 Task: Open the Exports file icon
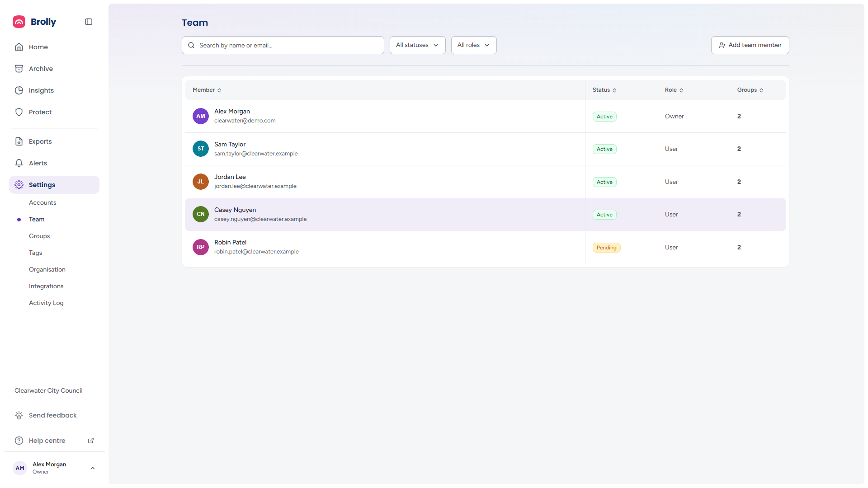pyautogui.click(x=19, y=141)
